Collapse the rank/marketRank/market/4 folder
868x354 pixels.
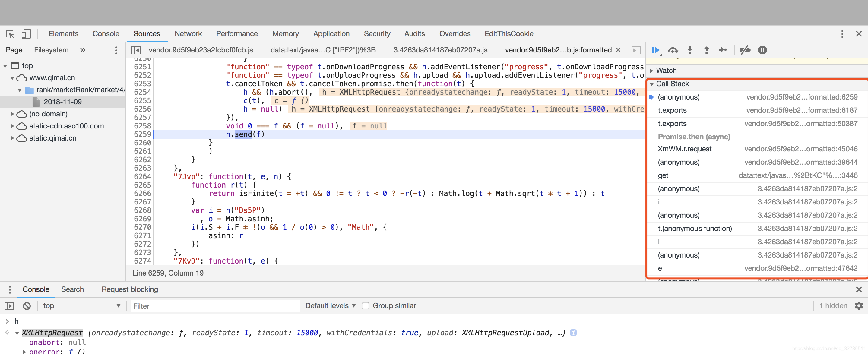tap(20, 90)
